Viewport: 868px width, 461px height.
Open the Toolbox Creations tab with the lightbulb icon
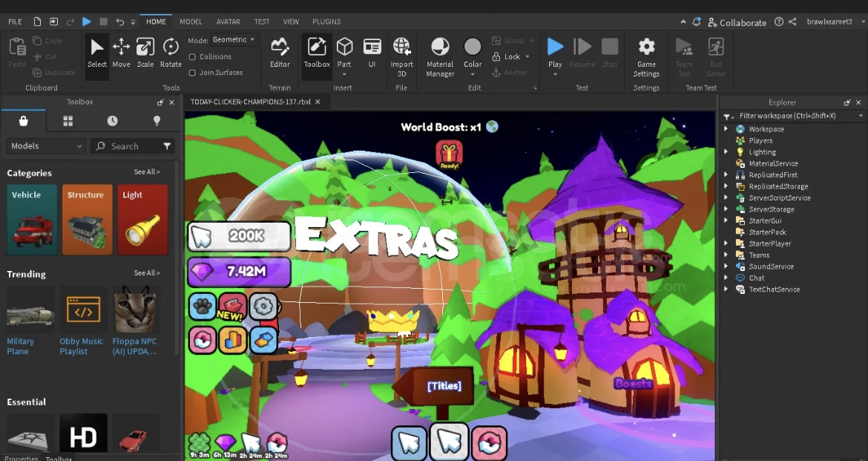point(157,121)
